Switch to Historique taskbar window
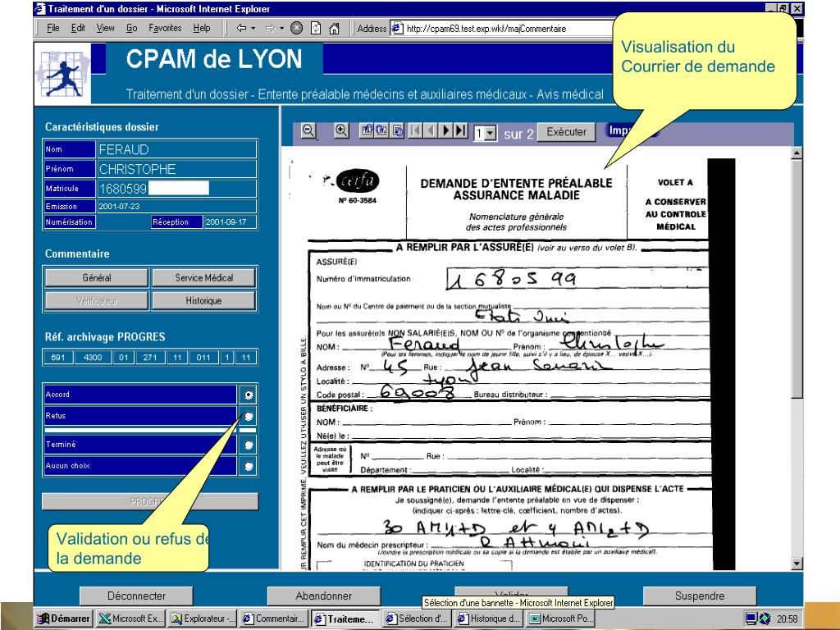The image size is (840, 630). click(490, 619)
